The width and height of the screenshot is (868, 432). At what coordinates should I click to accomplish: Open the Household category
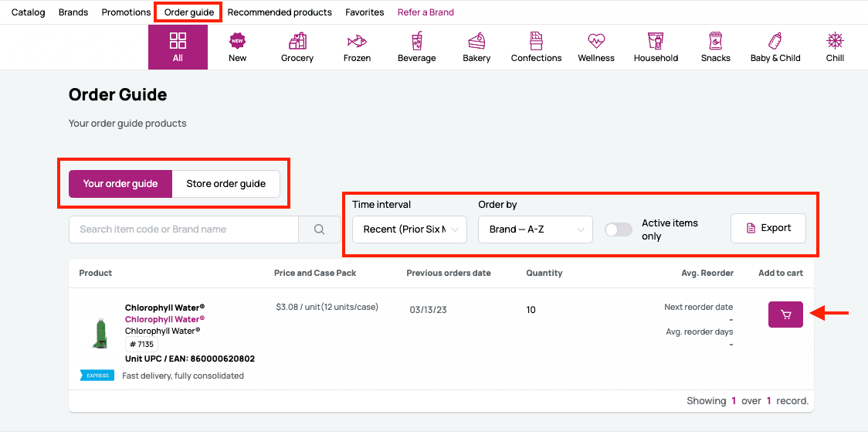pyautogui.click(x=656, y=47)
